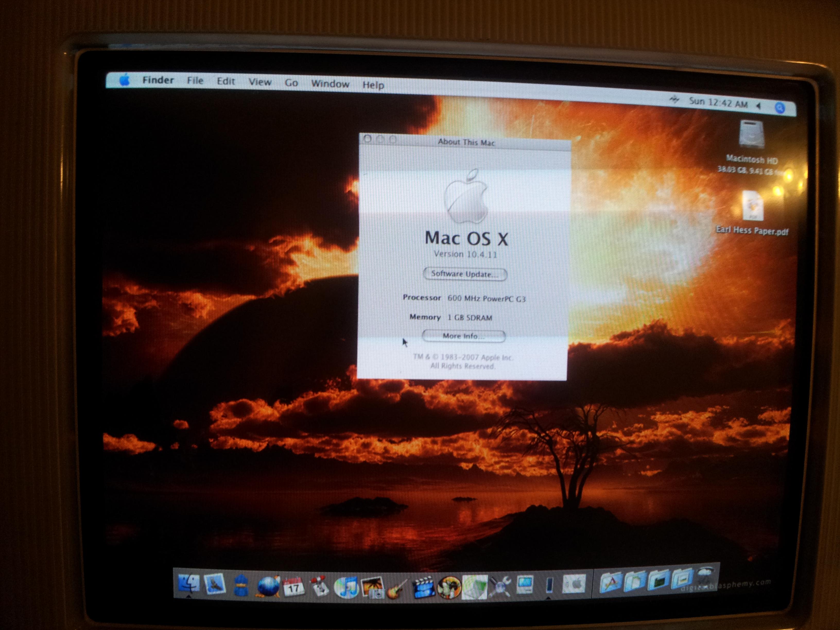Open Finder from the Dock

point(189,583)
